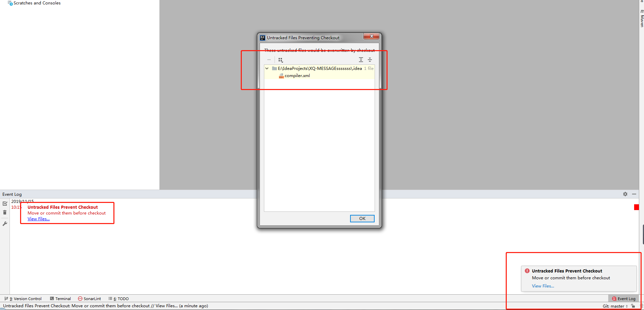Open Event Log settings with wrench icon
This screenshot has width=644, height=310.
tap(5, 224)
